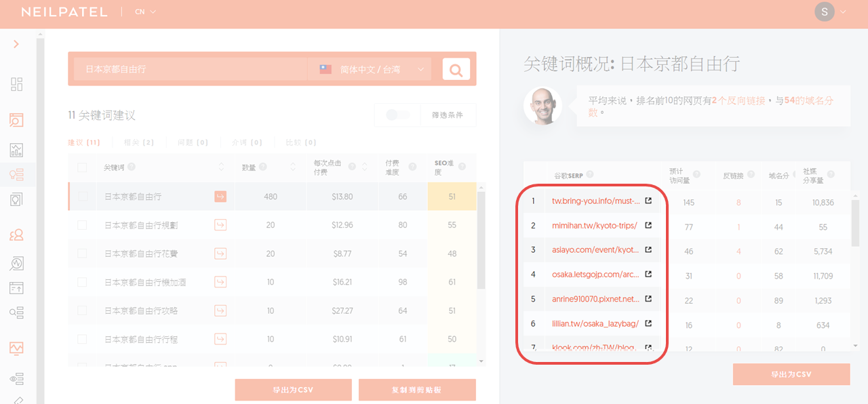The image size is (868, 404).
Task: Click the user avatar S in header
Action: pyautogui.click(x=825, y=12)
